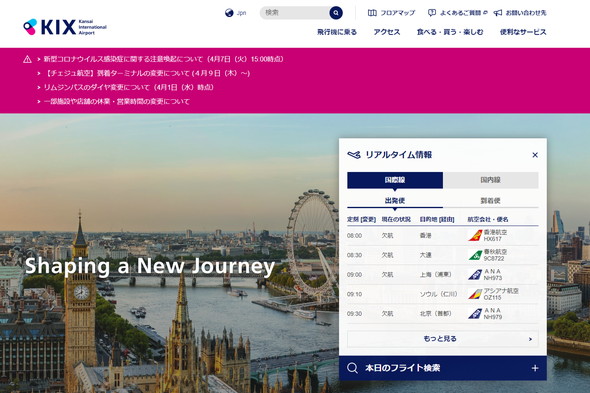Open the リムジンバスのダイヤ変更 notice

[x=129, y=87]
